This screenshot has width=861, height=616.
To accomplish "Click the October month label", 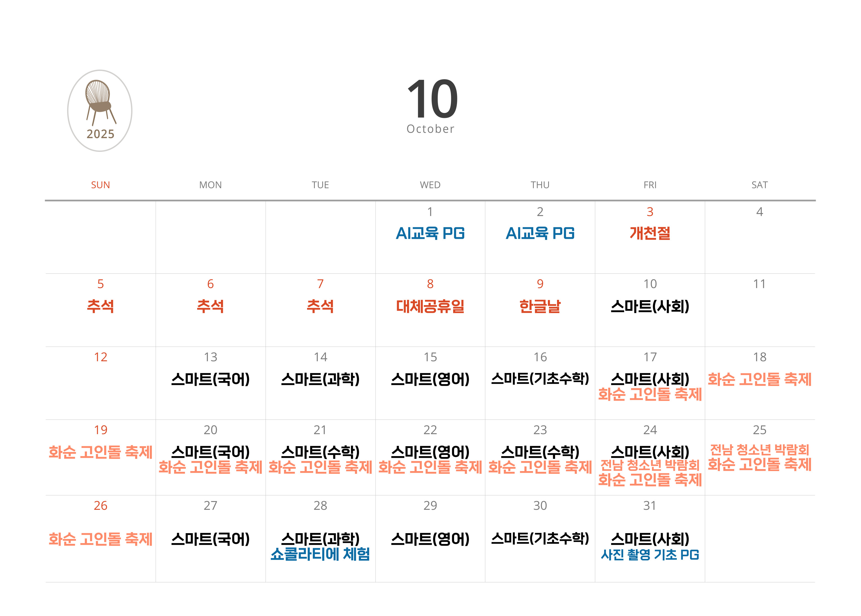I will click(x=430, y=129).
